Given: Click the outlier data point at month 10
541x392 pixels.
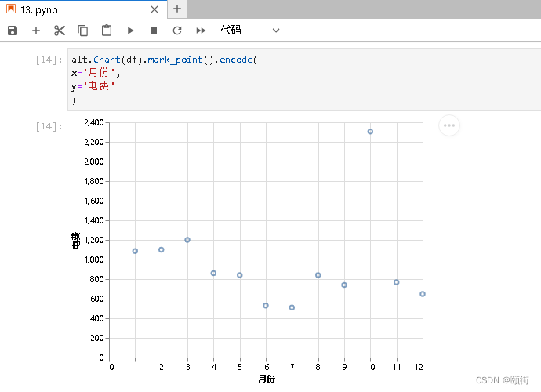Looking at the screenshot, I should point(370,132).
